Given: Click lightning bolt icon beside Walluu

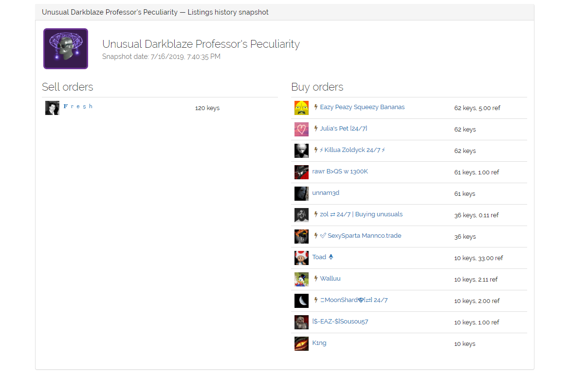Looking at the screenshot, I should (315, 279).
